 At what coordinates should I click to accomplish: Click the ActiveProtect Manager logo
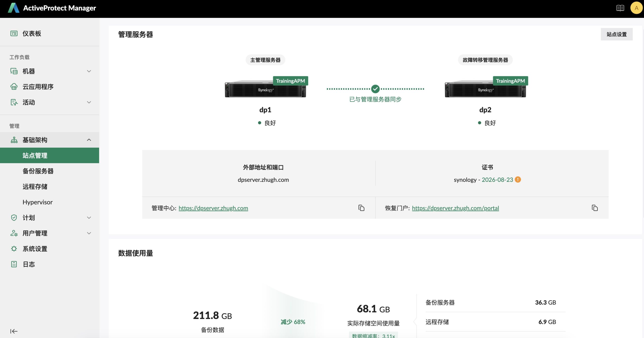[14, 8]
